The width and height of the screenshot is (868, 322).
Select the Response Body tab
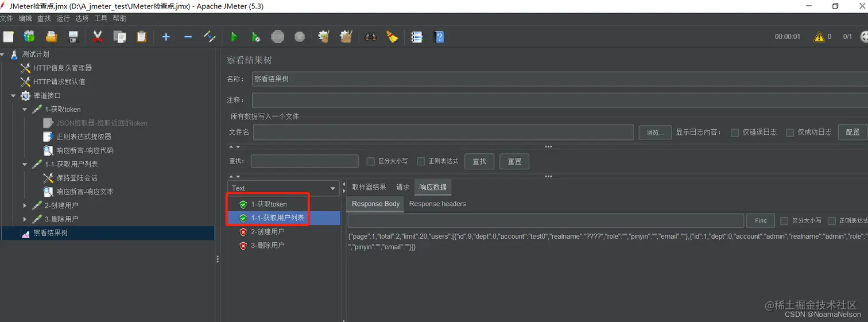[x=375, y=204]
